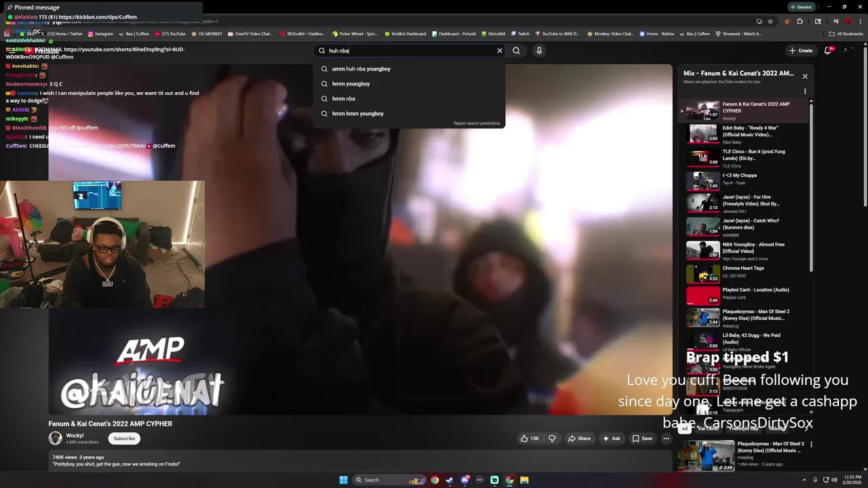The height and width of the screenshot is (488, 868).
Task: Dislike the video with thumbs down
Action: [552, 439]
